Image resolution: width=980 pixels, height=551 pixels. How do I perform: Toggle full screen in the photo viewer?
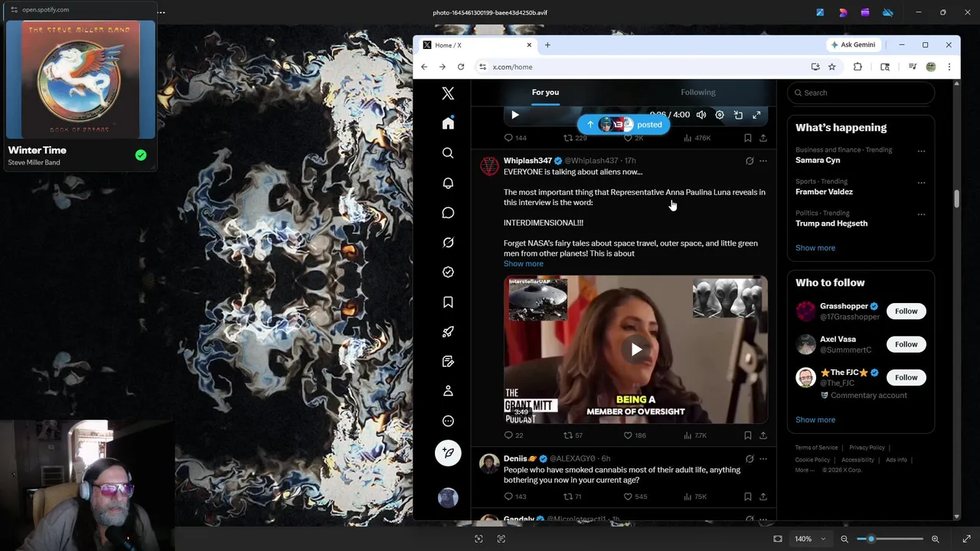966,539
